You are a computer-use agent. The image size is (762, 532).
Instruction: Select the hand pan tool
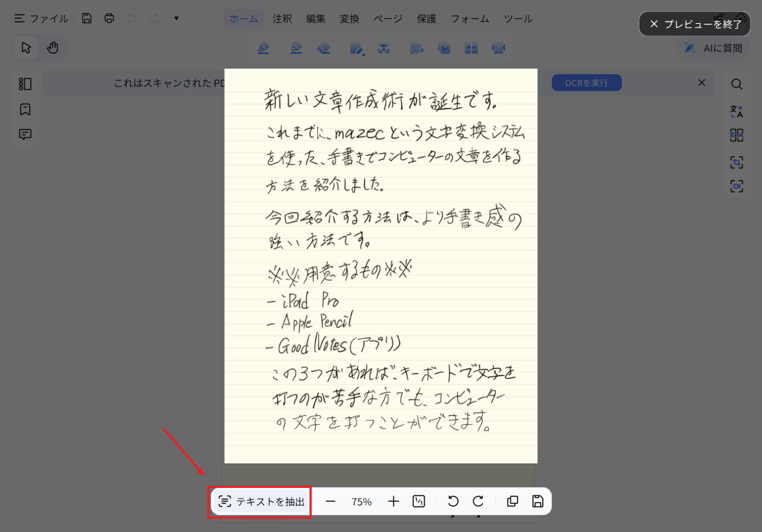53,48
